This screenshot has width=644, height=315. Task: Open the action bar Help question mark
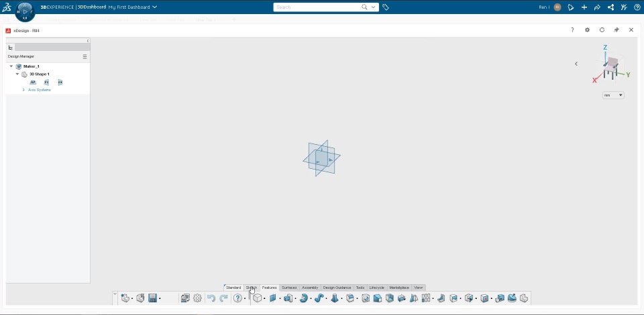point(237,298)
